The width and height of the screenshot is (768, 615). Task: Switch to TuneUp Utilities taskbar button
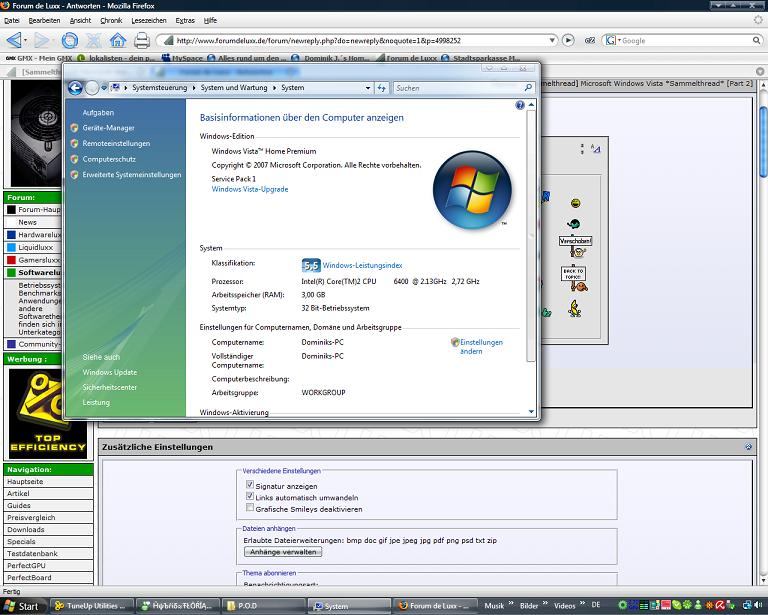(x=92, y=606)
